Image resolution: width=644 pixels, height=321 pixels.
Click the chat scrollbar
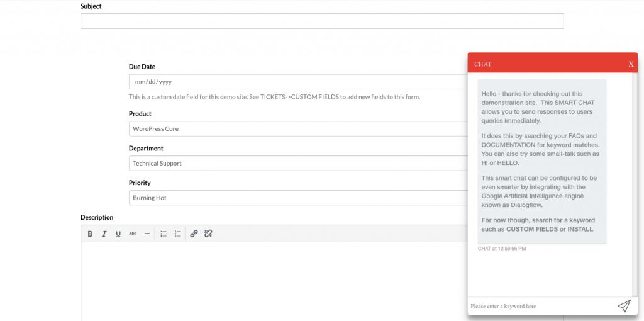[635, 185]
